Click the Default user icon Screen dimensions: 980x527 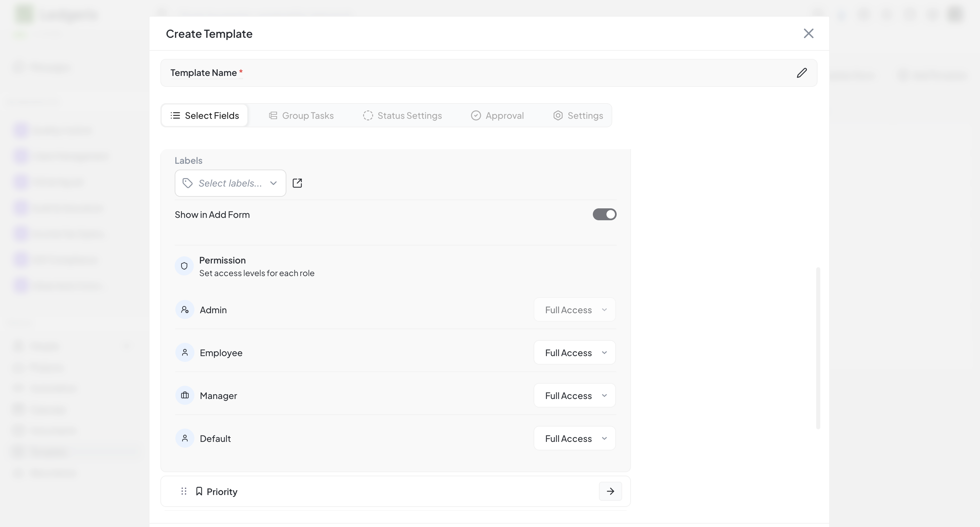click(x=185, y=438)
